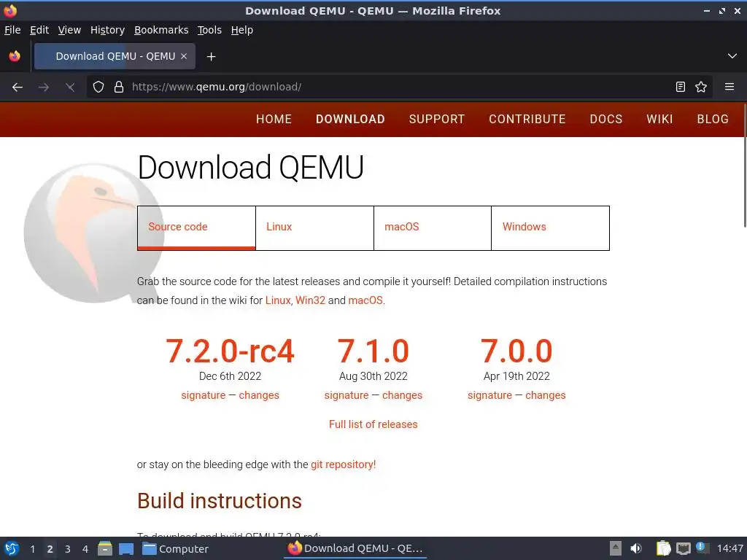Close the Download QEMU tab
The height and width of the screenshot is (560, 747).
pyautogui.click(x=184, y=56)
